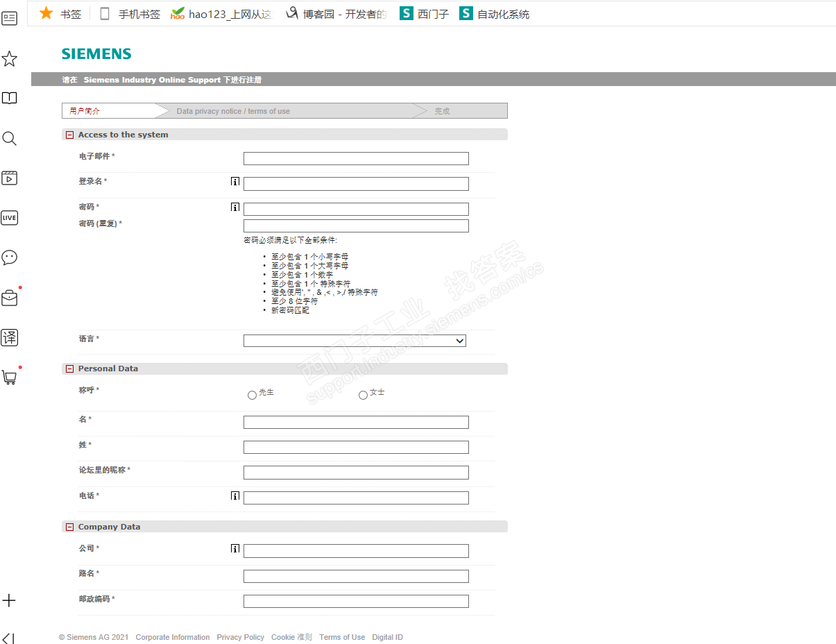Open the LIVE sidebar icon
The width and height of the screenshot is (836, 644).
(x=9, y=218)
